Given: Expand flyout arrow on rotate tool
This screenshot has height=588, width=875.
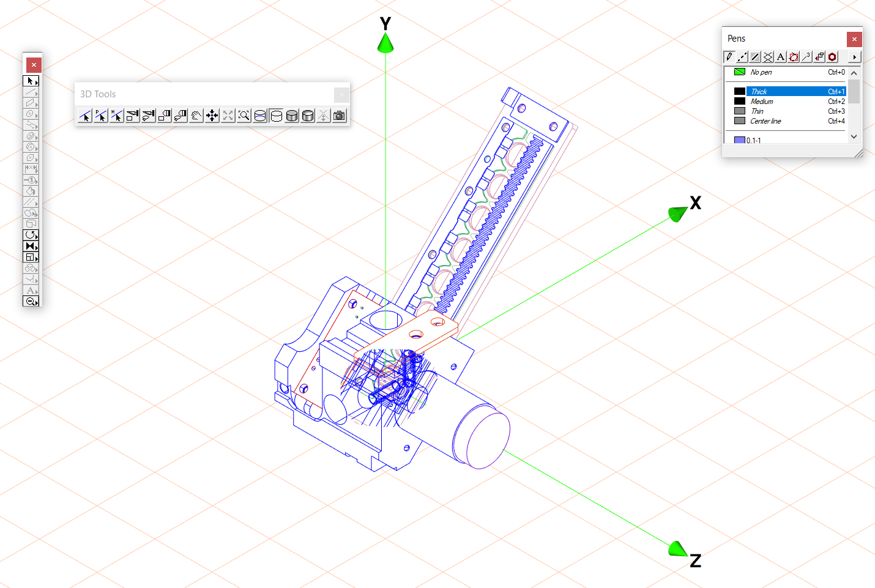Looking at the screenshot, I should point(37,237).
